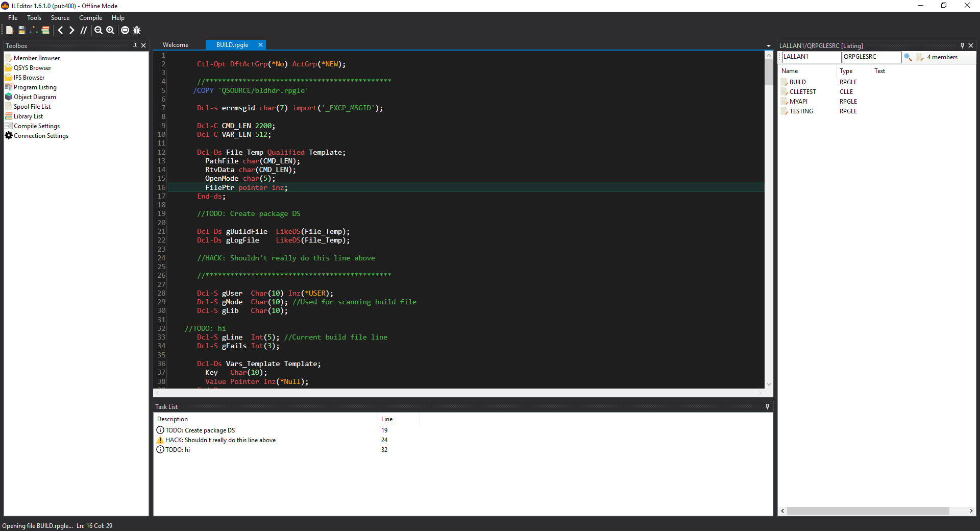Pin the LALLAN1/QRPGLESRC Listing panel
Image resolution: width=980 pixels, height=531 pixels.
(962, 45)
